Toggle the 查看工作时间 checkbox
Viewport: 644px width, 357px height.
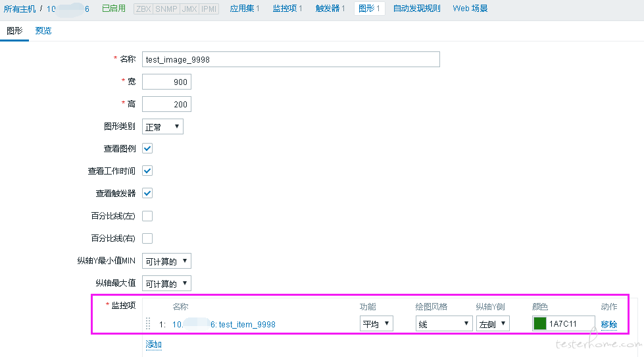147,171
